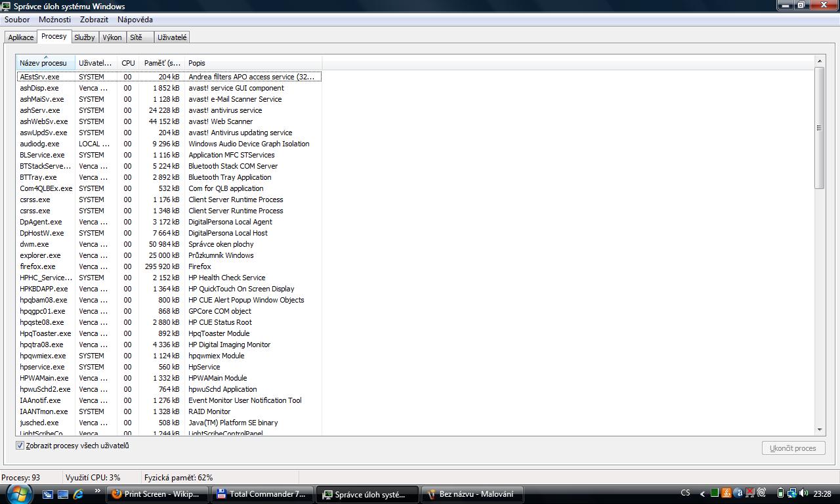This screenshot has height=504, width=840.
Task: Sort by the Název procesu column header
Action: 45,63
